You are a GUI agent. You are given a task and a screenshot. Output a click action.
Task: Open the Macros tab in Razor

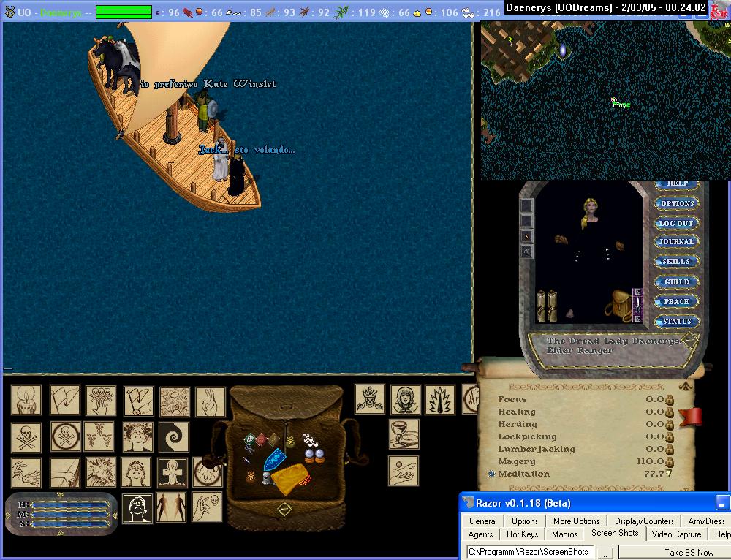click(x=564, y=534)
